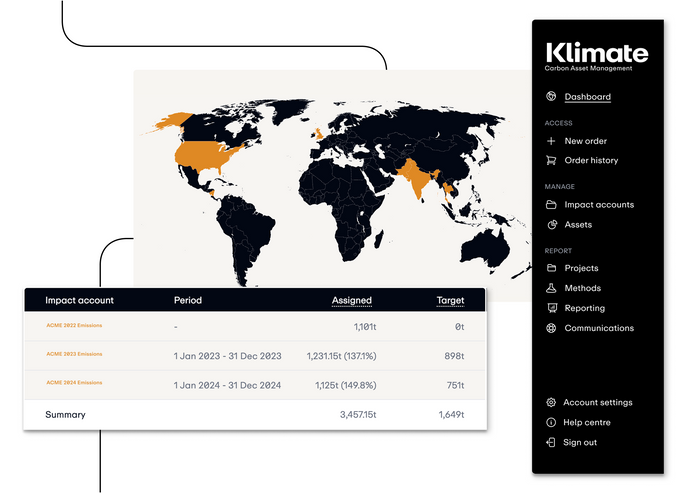Click the 3,457.15t summary total
Viewport: 700px width, 493px height.
[358, 414]
